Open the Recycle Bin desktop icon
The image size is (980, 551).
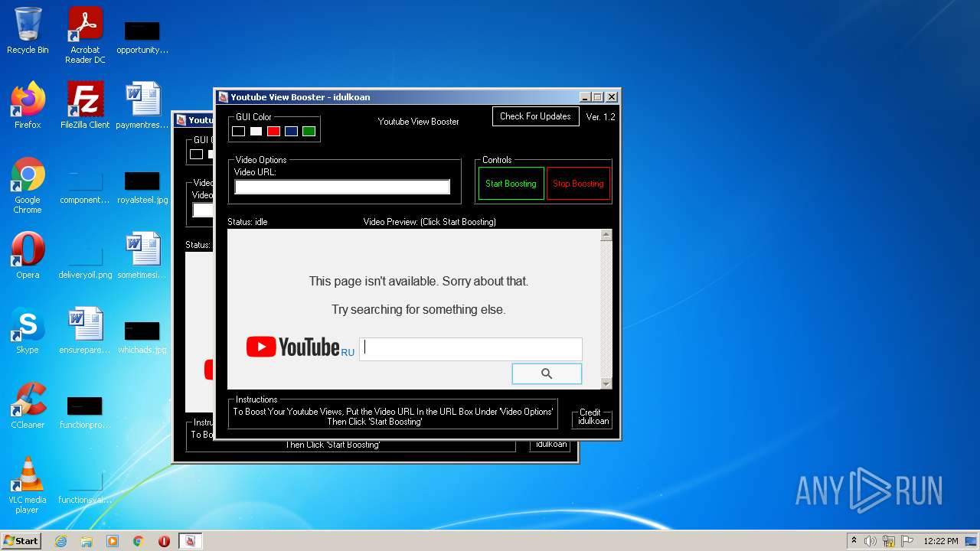click(28, 31)
